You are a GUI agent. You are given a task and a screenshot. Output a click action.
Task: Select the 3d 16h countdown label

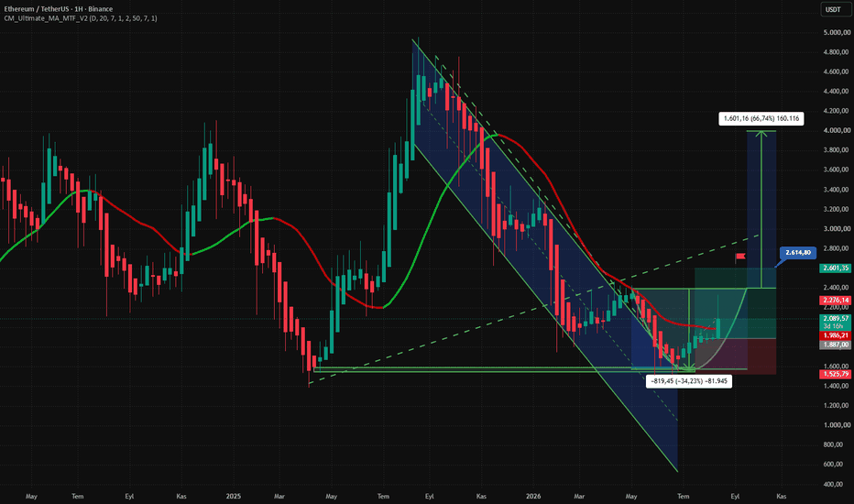[835, 326]
